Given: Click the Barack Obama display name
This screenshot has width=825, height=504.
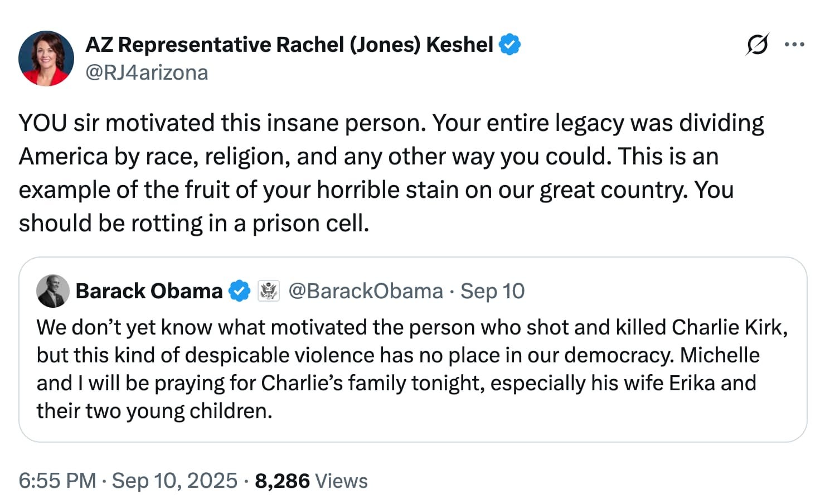Looking at the screenshot, I should click(x=149, y=291).
